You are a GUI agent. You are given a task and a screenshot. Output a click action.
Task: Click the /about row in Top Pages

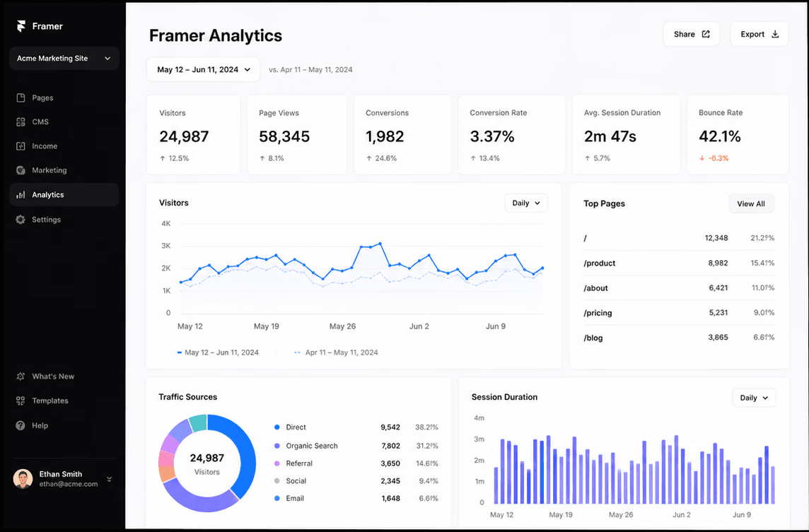point(679,288)
